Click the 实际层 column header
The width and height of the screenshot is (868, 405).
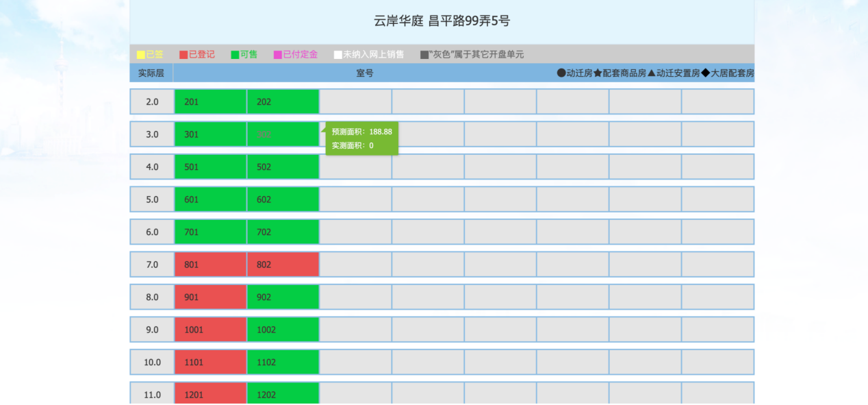151,73
